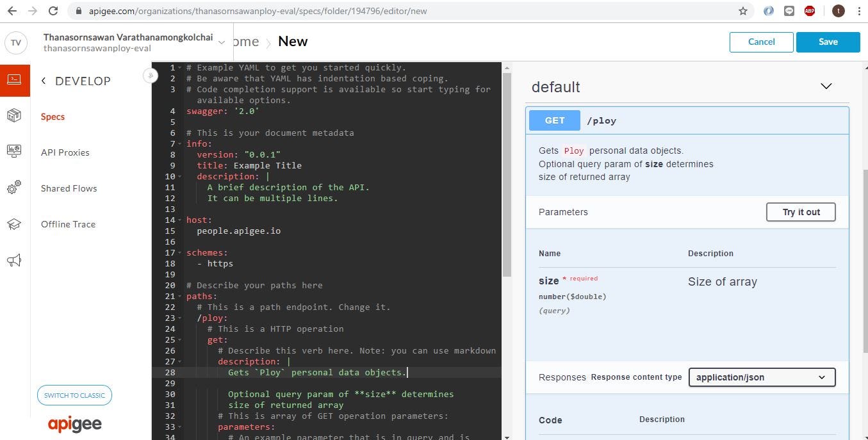The height and width of the screenshot is (440, 868).
Task: Click SWITCH TO CLASSIC
Action: (x=74, y=395)
